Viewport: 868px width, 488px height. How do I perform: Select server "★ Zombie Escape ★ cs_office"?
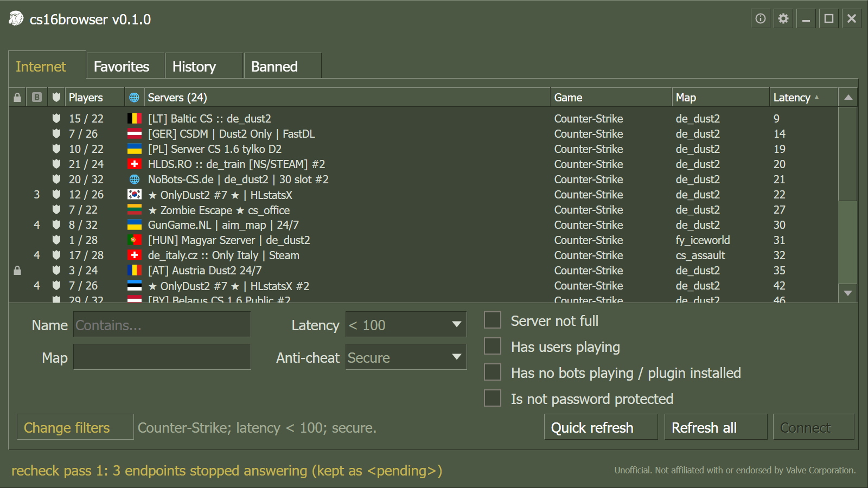coord(219,210)
